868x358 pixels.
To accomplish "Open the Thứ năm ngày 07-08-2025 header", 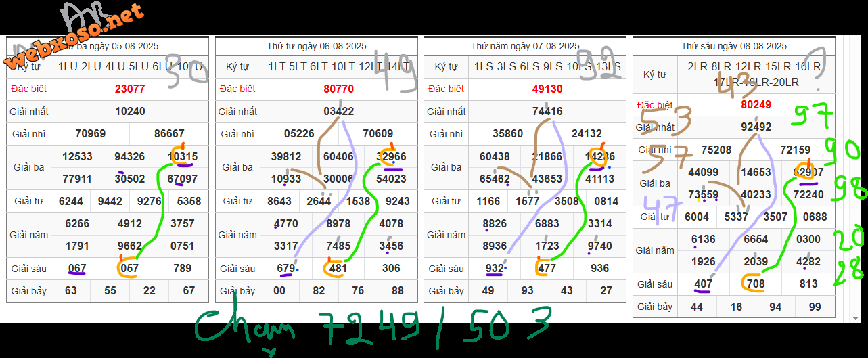I will point(525,46).
